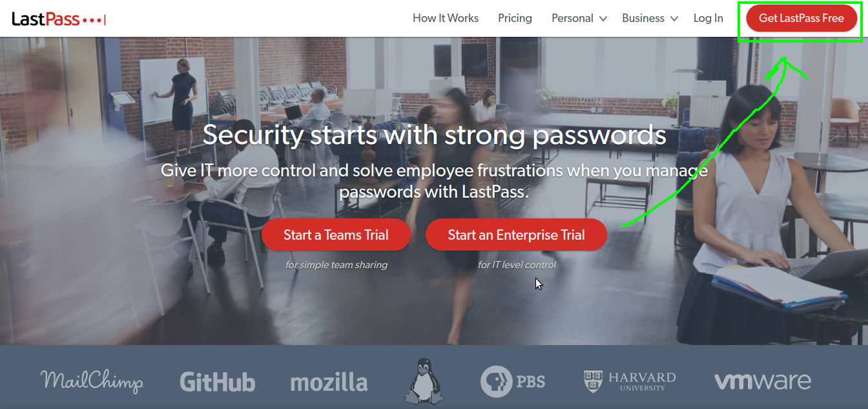
Task: Expand the Personal dropdown menu
Action: tap(579, 18)
